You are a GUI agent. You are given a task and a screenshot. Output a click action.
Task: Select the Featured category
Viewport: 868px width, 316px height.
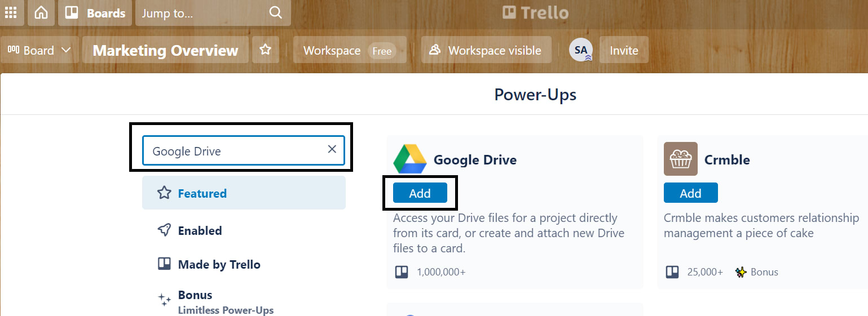point(244,193)
